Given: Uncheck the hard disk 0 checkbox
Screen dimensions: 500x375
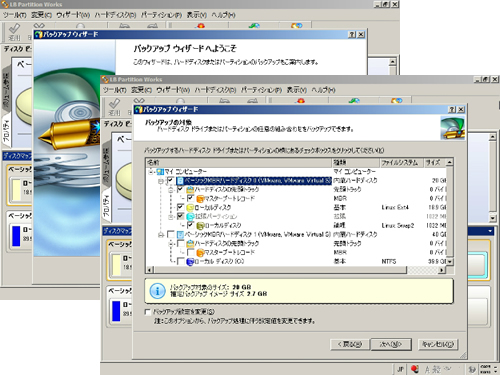Looking at the screenshot, I should [170, 181].
